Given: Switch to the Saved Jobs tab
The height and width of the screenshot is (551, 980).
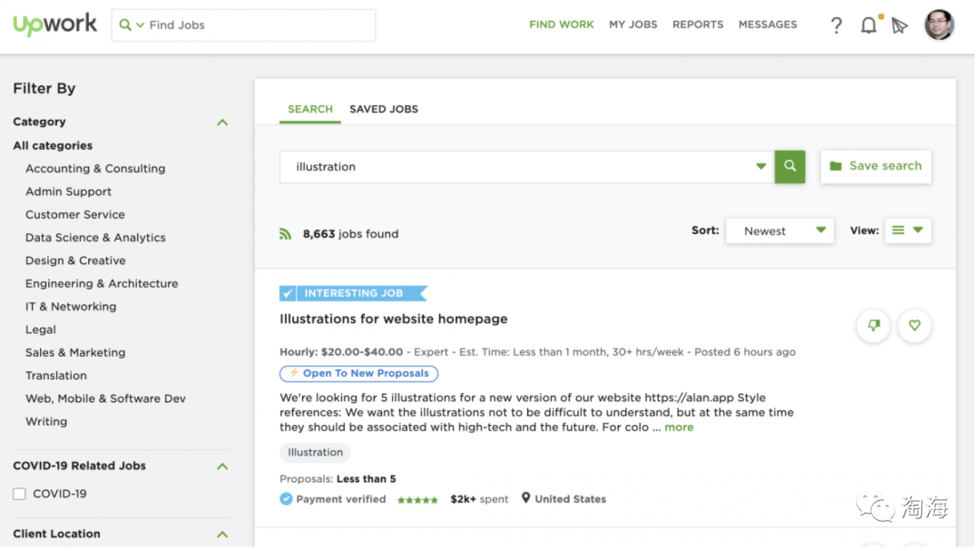Looking at the screenshot, I should 384,109.
